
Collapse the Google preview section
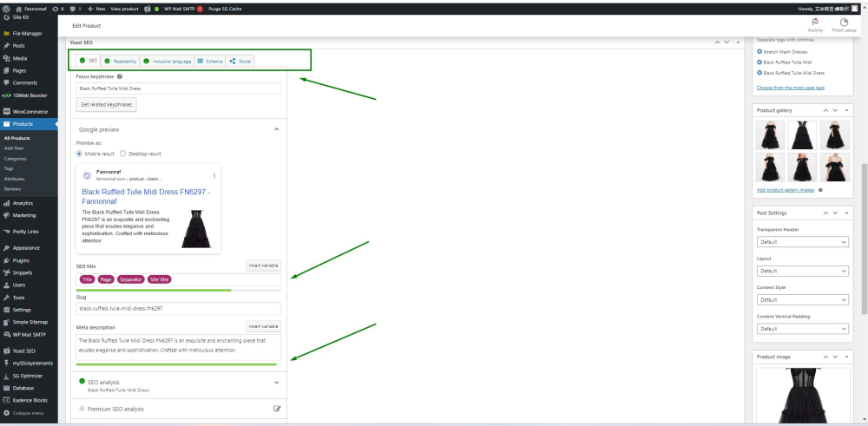coord(276,129)
